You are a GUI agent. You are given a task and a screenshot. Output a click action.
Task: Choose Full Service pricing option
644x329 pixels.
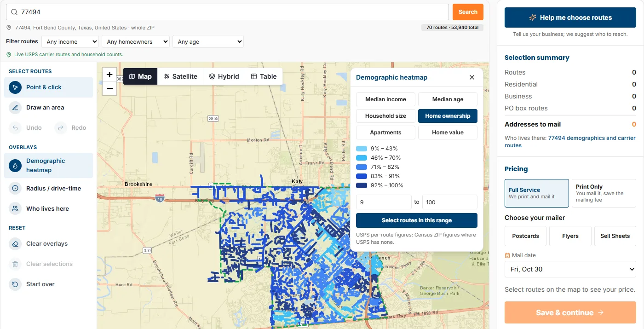pos(537,193)
